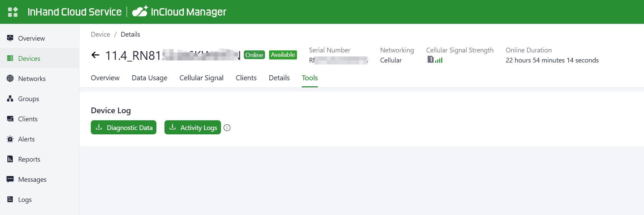Click the app grid icon in header
644x215 pixels.
click(x=13, y=12)
